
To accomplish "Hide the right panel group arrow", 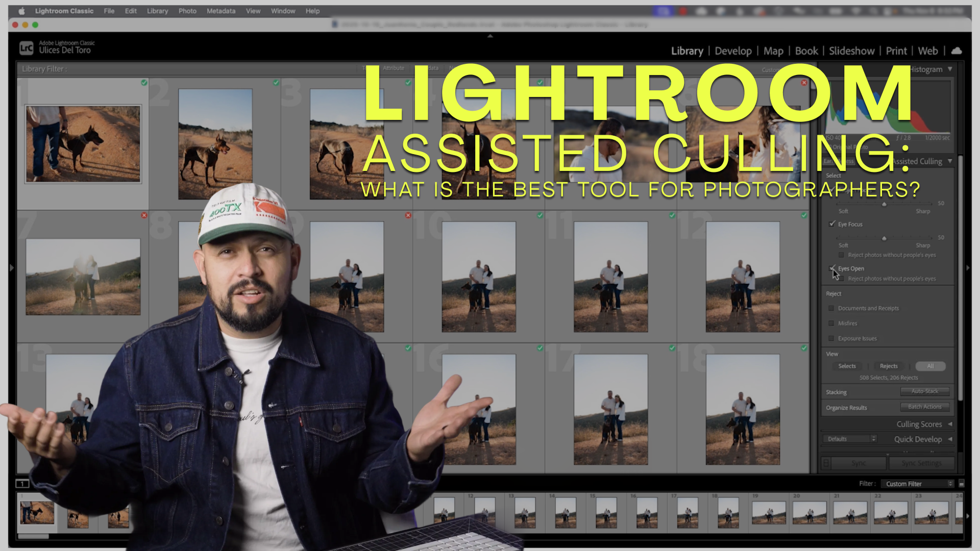I will click(968, 267).
